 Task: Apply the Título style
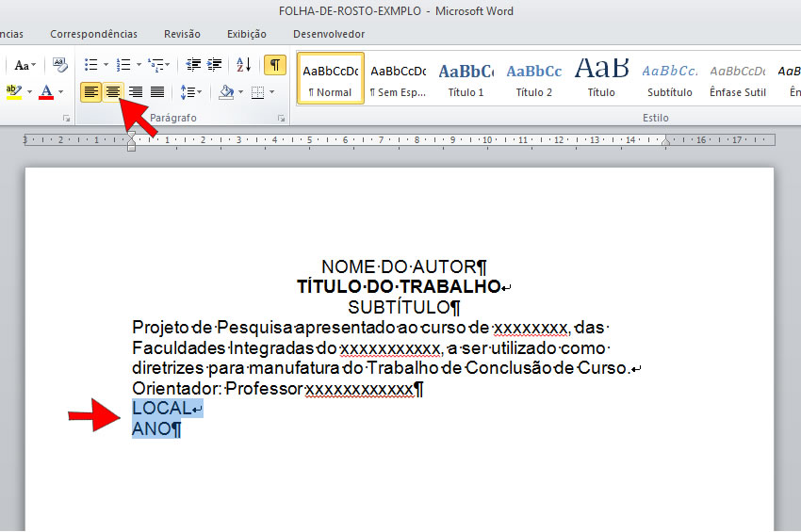[601, 78]
